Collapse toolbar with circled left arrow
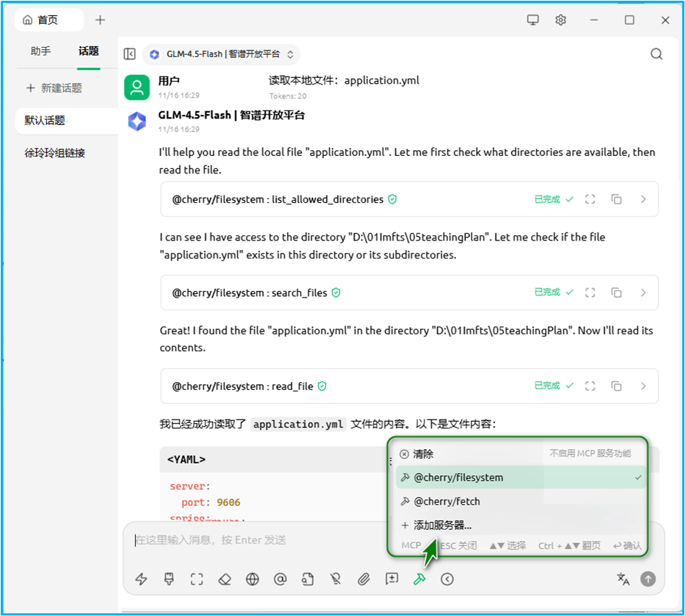This screenshot has height=616, width=685. pos(447,579)
